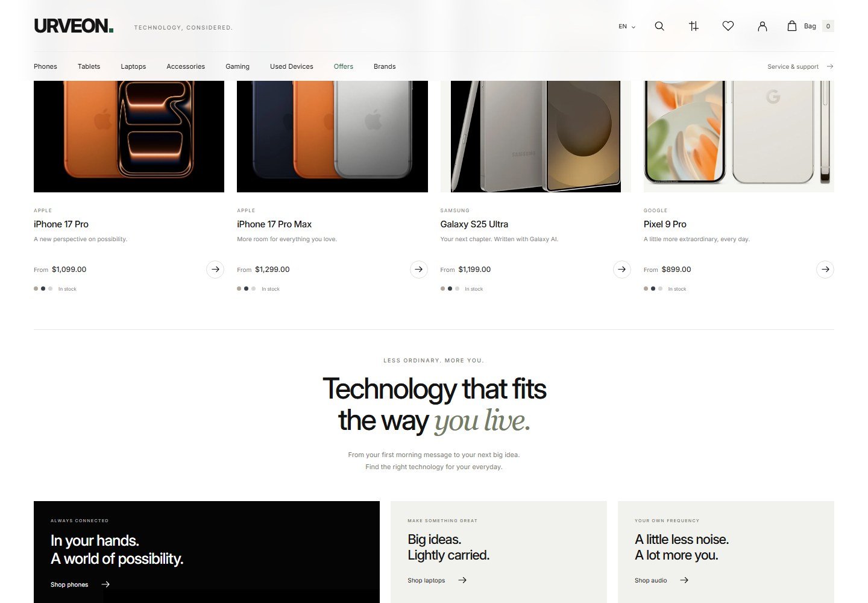Click 'LESS ORDINARY. MORE YOU.' text
This screenshot has height=603, width=868.
[433, 361]
